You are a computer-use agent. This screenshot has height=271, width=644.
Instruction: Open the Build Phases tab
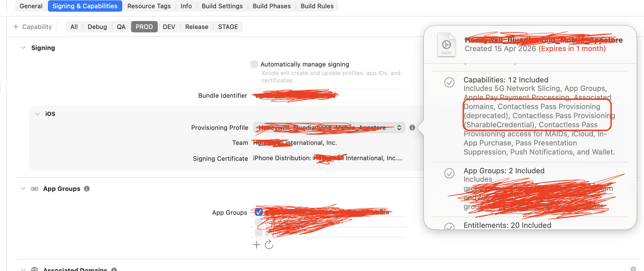click(272, 6)
